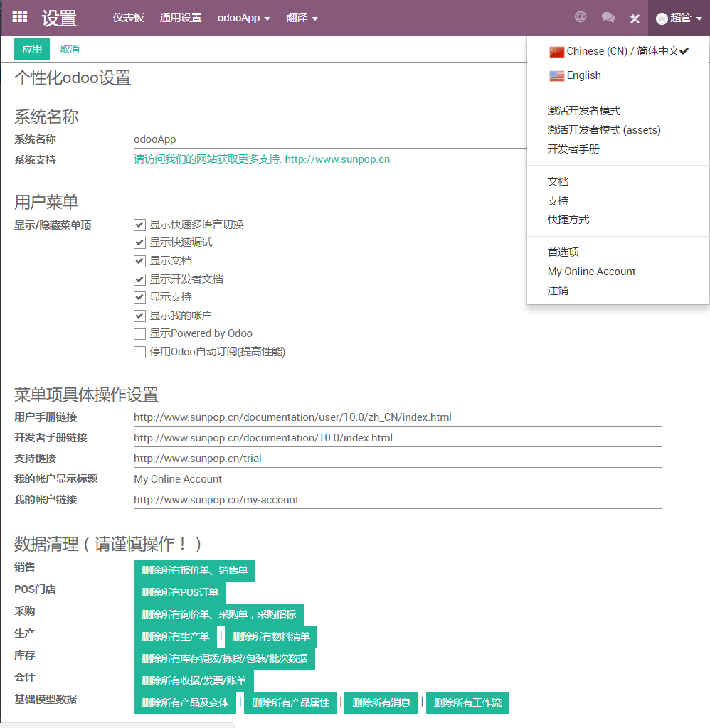Open the apps grid menu icon
This screenshot has width=710, height=728.
pos(20,17)
